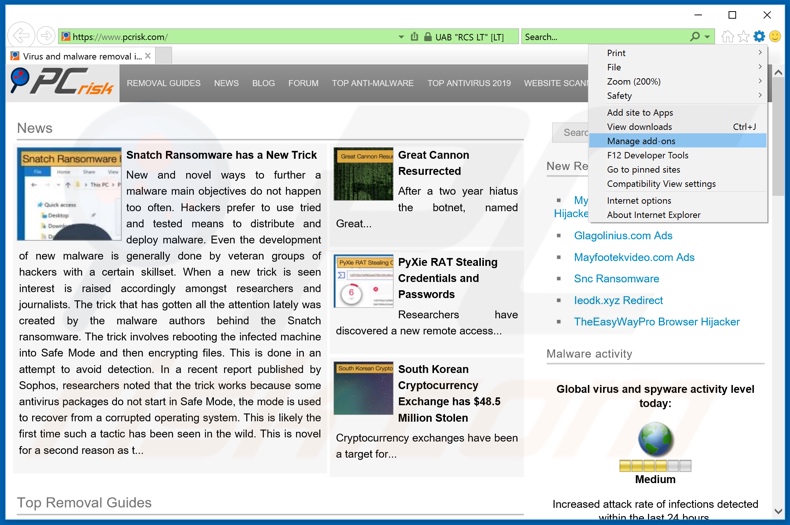790x525 pixels.
Task: Click the Medium threat level meter
Action: point(655,466)
